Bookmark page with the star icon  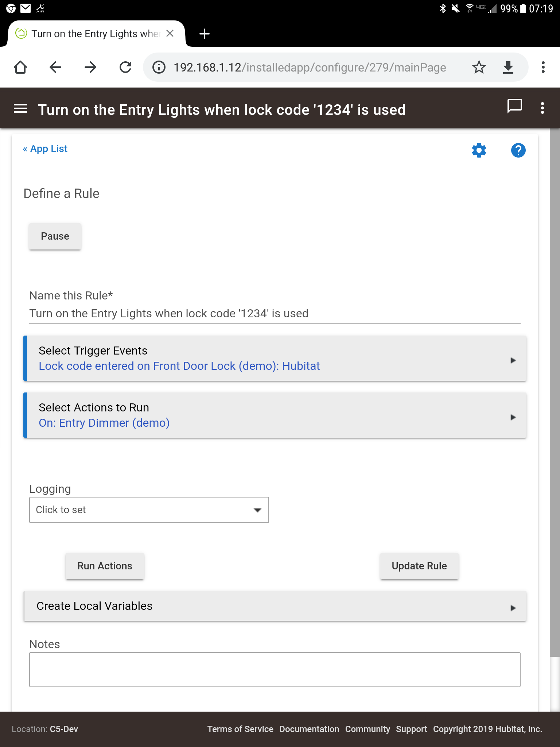pos(479,67)
